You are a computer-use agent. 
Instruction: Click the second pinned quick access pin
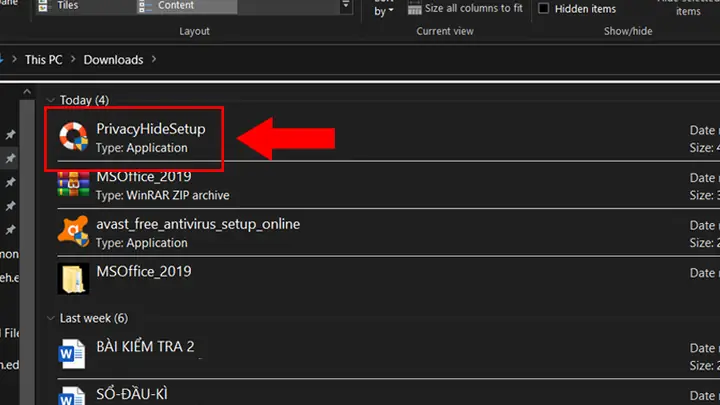click(10, 158)
